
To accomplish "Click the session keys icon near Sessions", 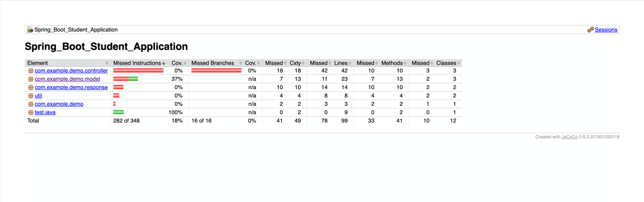I will coord(591,30).
